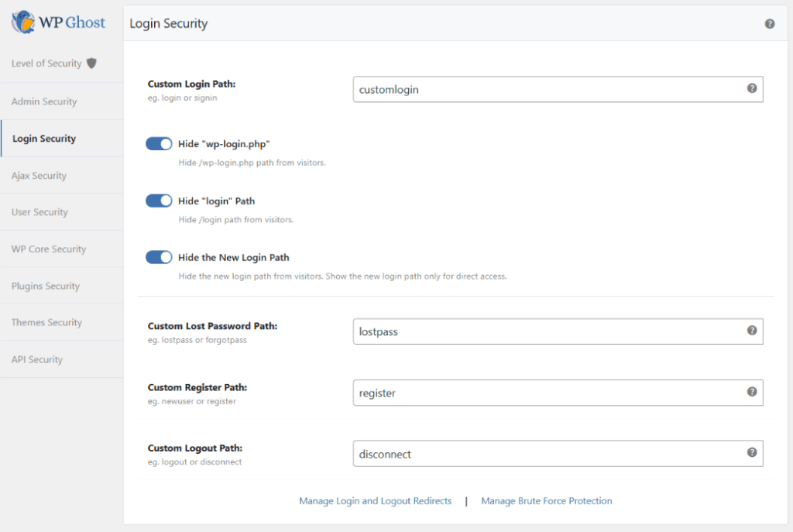Screen dimensions: 793x532
Task: Click the help icon beside Custom Login Path field
Action: click(x=751, y=89)
